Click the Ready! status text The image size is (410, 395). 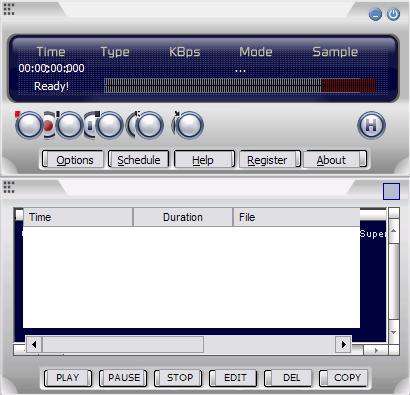click(x=51, y=86)
